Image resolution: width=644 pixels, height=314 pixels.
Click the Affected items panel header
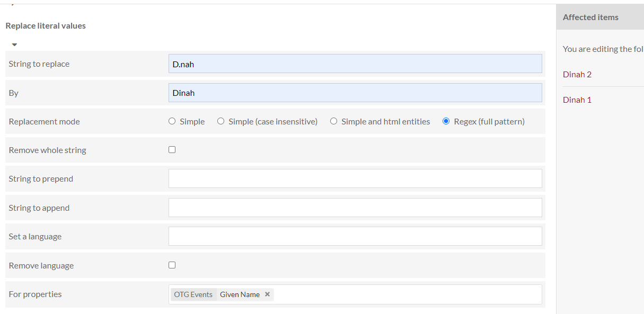[590, 17]
